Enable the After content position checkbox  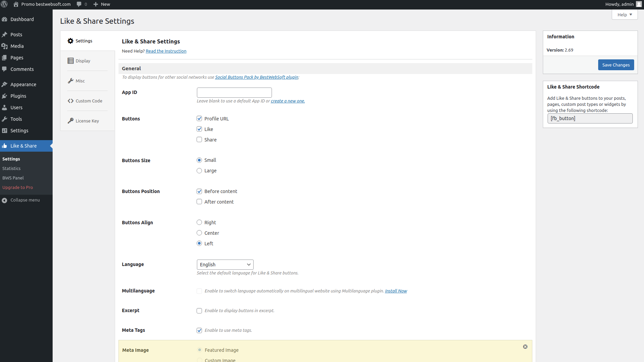tap(199, 202)
